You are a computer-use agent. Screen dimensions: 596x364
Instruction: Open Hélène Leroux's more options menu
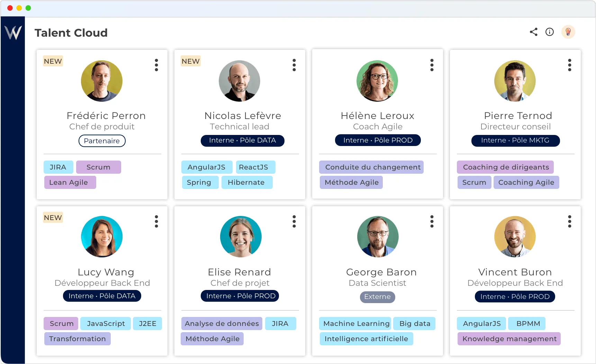click(x=432, y=65)
